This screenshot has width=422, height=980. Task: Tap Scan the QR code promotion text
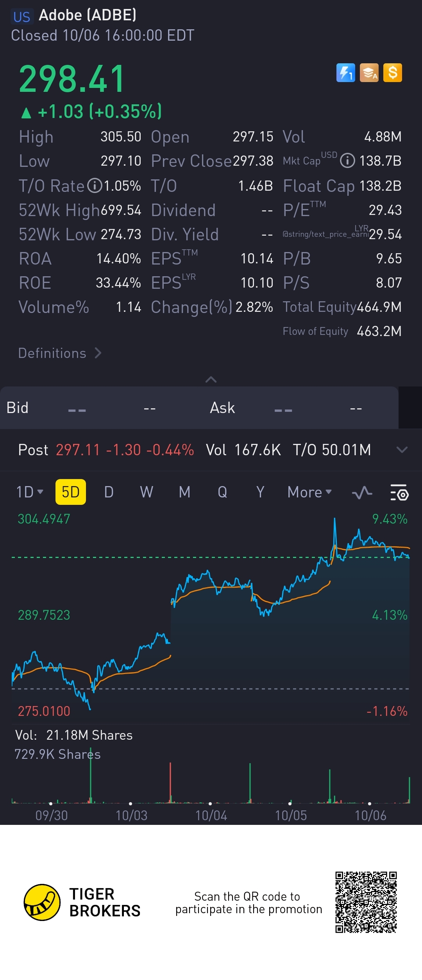(x=249, y=903)
